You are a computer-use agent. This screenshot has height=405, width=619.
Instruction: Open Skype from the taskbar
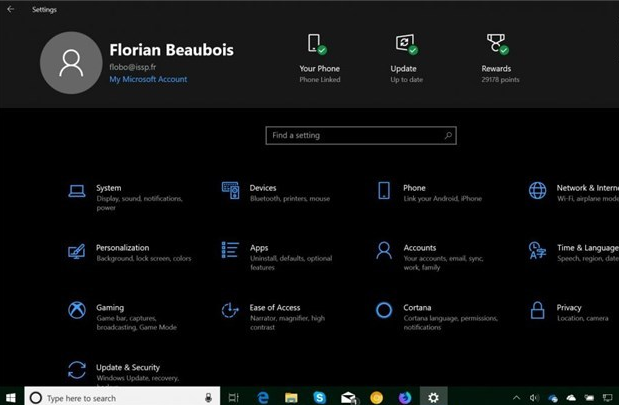click(x=319, y=398)
